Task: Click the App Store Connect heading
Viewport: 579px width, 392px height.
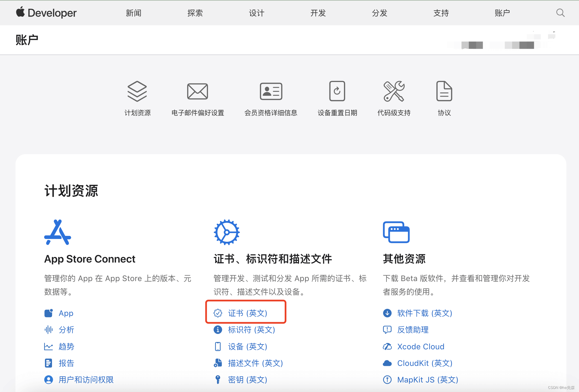Action: pyautogui.click(x=90, y=259)
